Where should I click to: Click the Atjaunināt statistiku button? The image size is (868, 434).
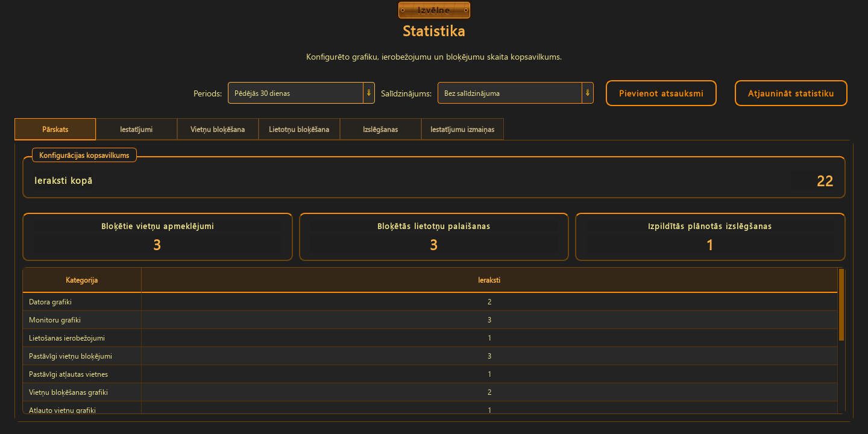pos(791,93)
